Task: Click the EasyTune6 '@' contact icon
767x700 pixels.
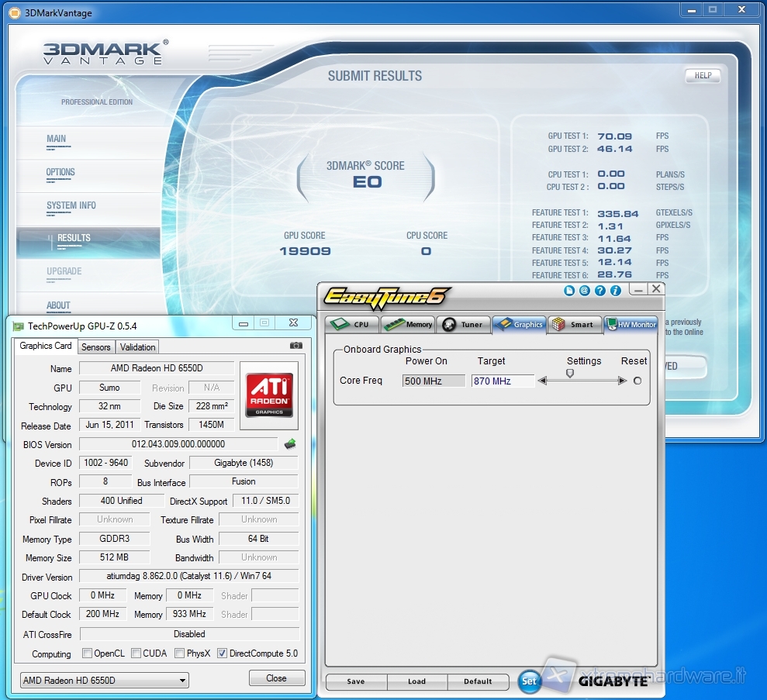Action: pyautogui.click(x=584, y=291)
